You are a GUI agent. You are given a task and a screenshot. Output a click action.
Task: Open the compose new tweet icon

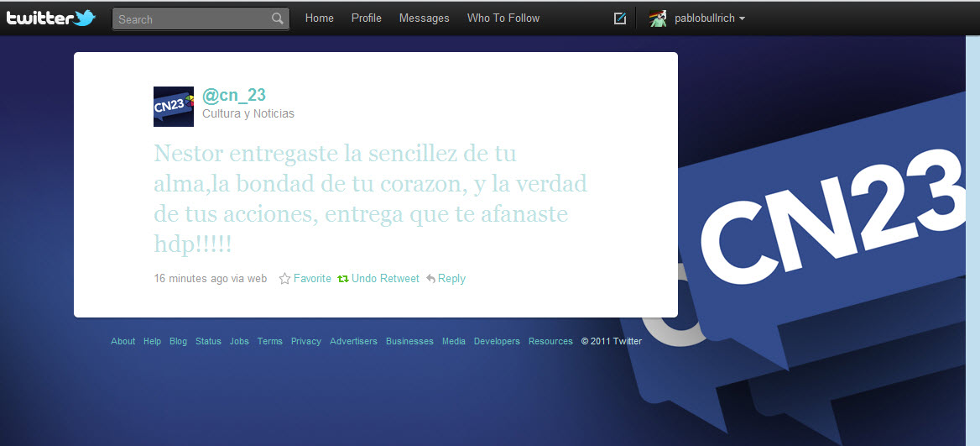pyautogui.click(x=620, y=18)
